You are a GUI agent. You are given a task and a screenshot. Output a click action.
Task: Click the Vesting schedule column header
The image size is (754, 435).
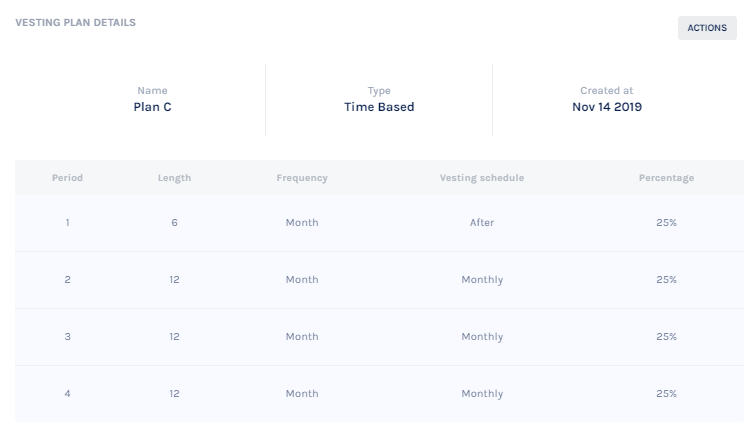coord(482,178)
